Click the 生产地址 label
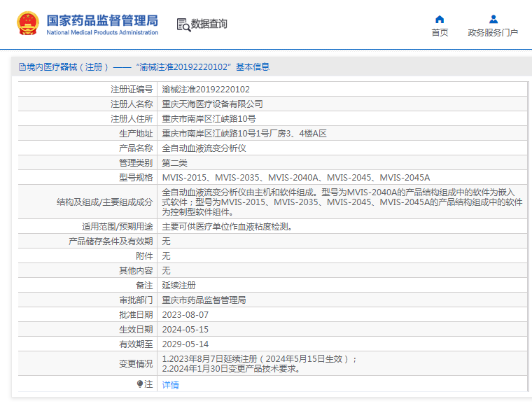 coord(136,133)
